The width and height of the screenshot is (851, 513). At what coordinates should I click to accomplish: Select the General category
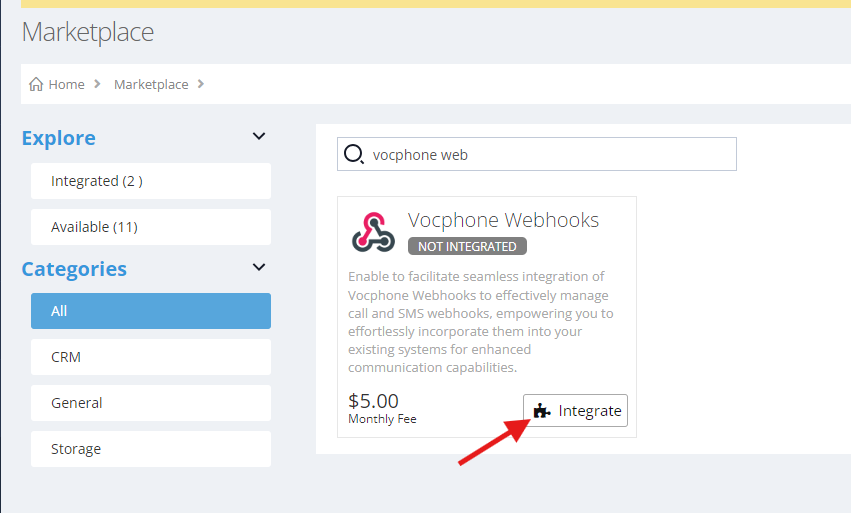tap(151, 403)
